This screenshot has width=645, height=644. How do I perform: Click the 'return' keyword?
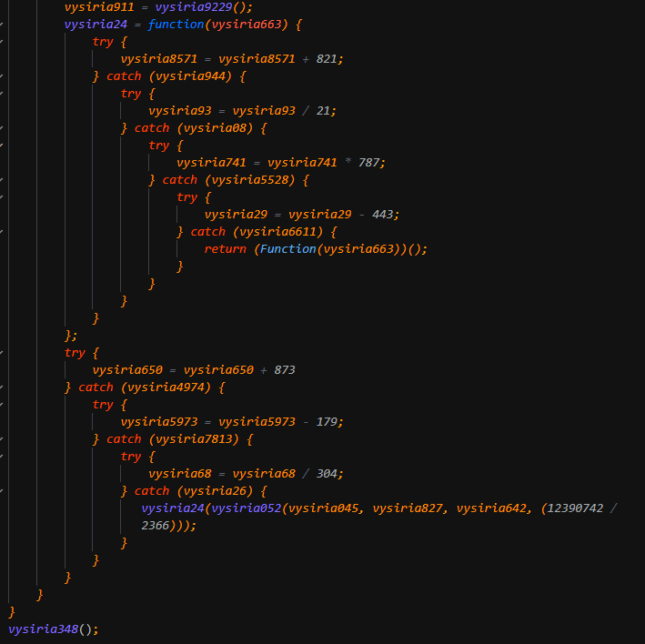pos(225,249)
